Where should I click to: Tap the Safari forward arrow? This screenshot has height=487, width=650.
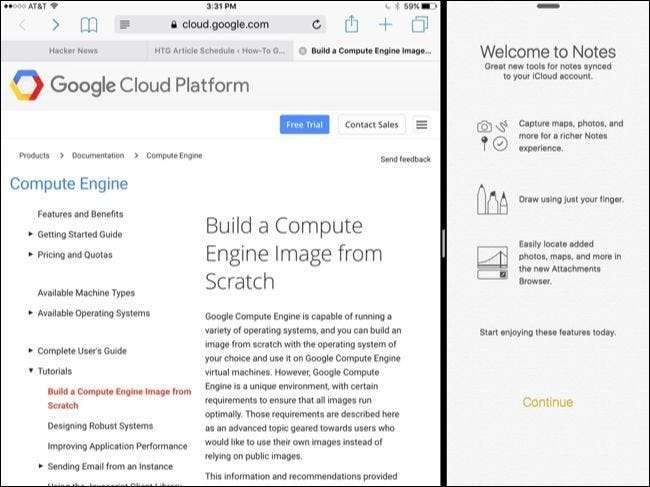pyautogui.click(x=55, y=24)
